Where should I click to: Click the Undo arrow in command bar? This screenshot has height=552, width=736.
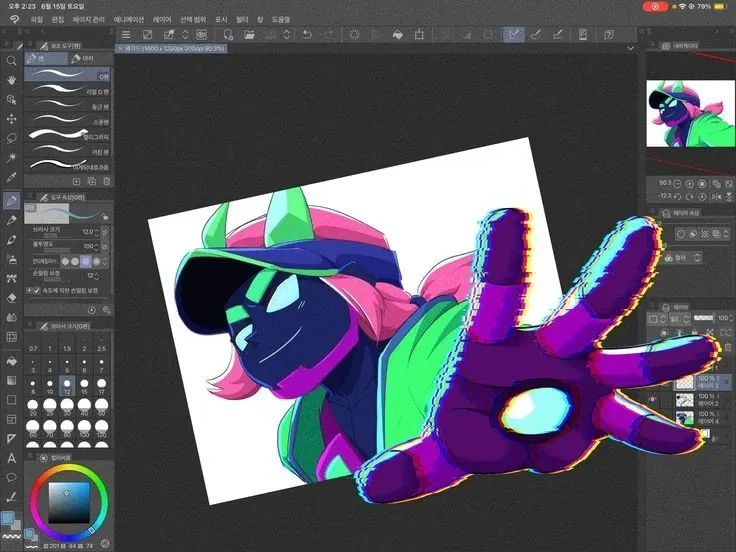(307, 35)
